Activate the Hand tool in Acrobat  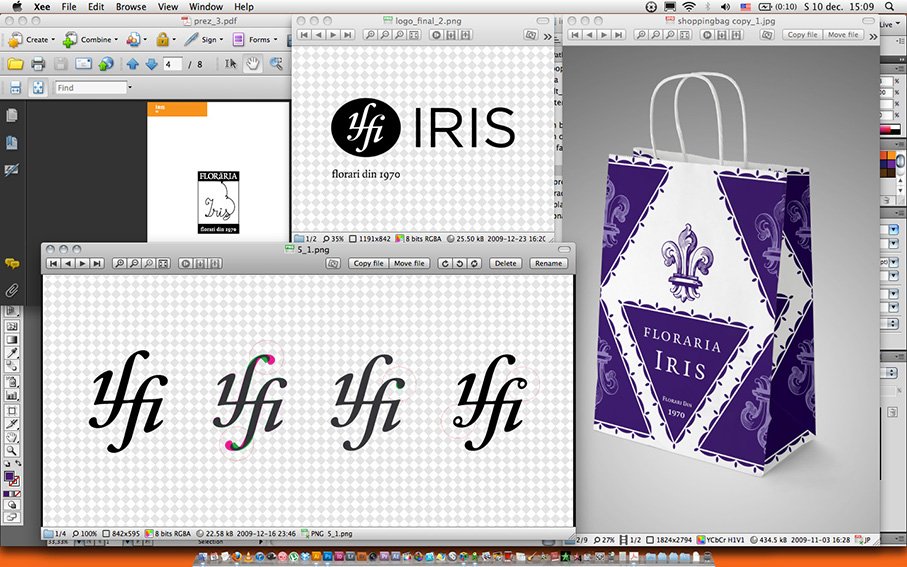point(252,64)
